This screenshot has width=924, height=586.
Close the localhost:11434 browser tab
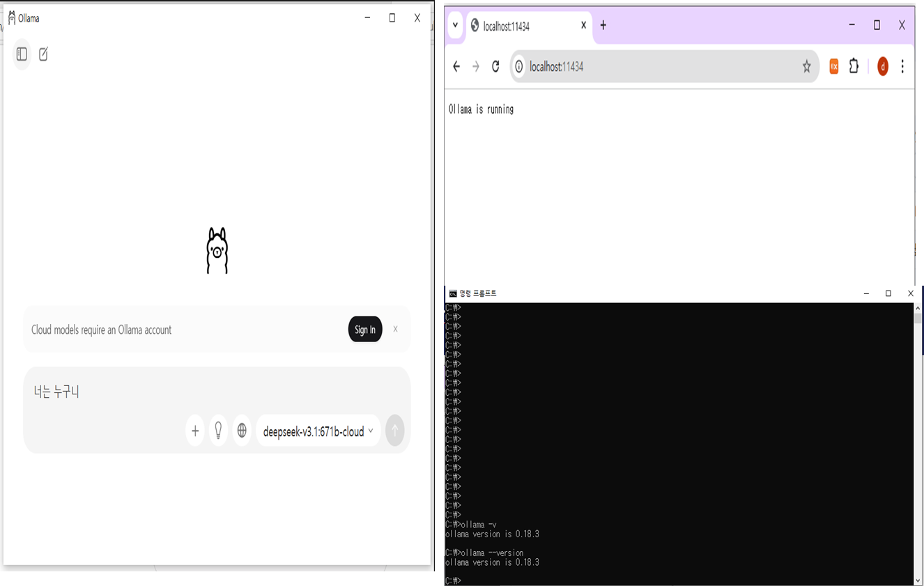click(583, 26)
